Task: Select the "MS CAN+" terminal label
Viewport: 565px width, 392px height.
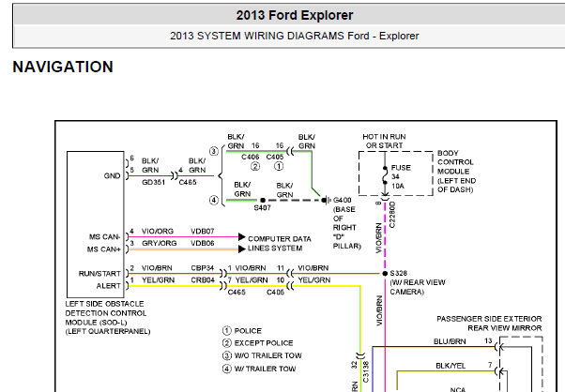Action: point(104,249)
